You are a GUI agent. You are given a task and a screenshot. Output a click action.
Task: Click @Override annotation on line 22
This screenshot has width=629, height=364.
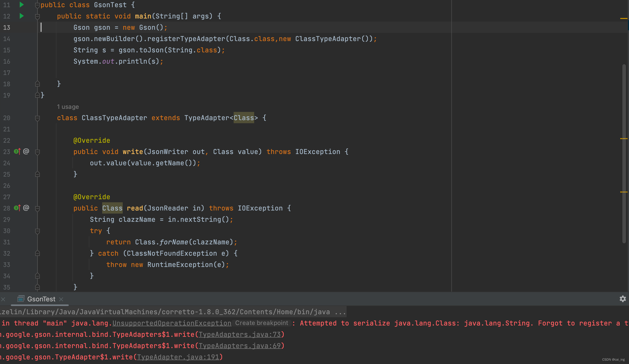(x=92, y=140)
